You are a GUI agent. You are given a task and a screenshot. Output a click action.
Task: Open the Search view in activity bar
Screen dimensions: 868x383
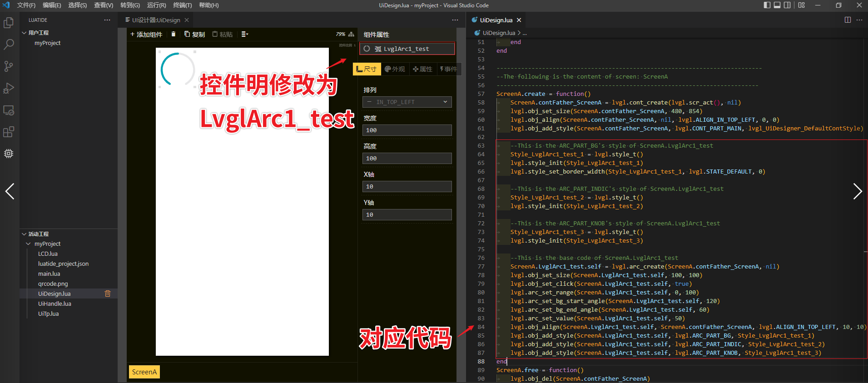[9, 45]
